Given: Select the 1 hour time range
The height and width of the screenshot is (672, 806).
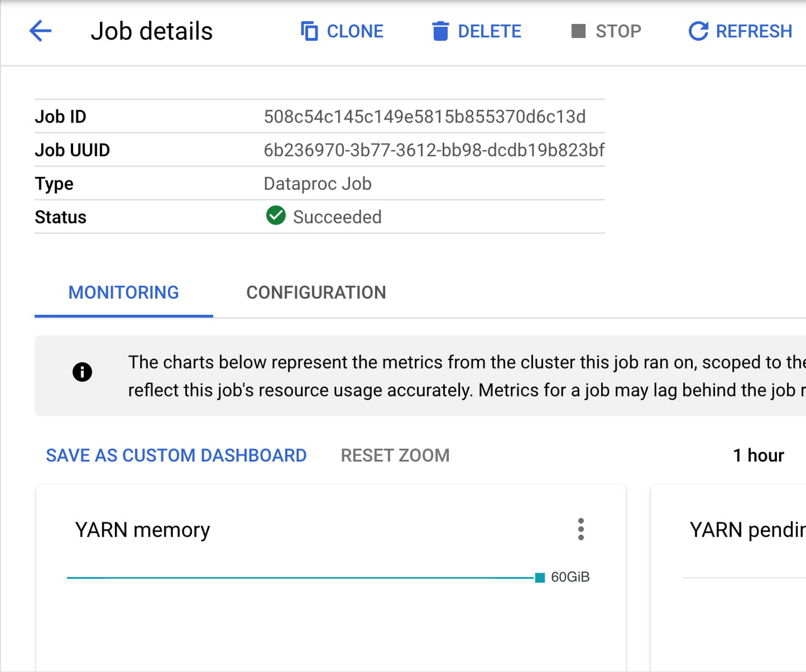Looking at the screenshot, I should coord(758,456).
